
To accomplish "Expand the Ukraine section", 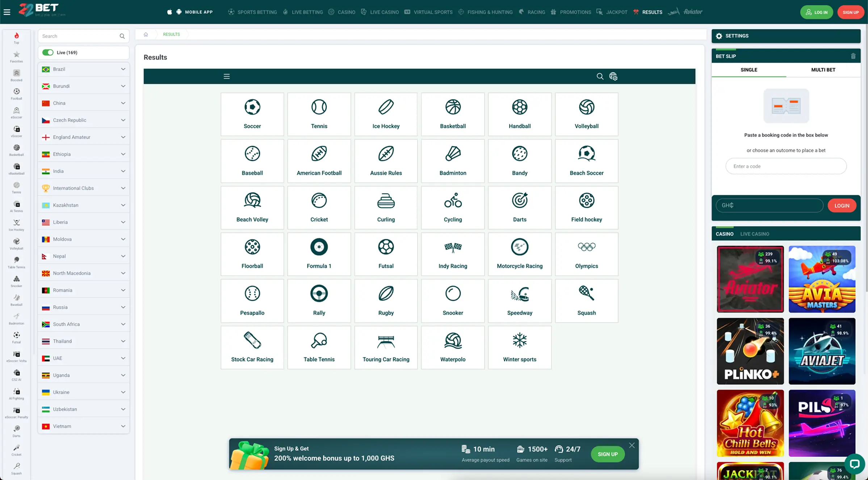I will [84, 392].
